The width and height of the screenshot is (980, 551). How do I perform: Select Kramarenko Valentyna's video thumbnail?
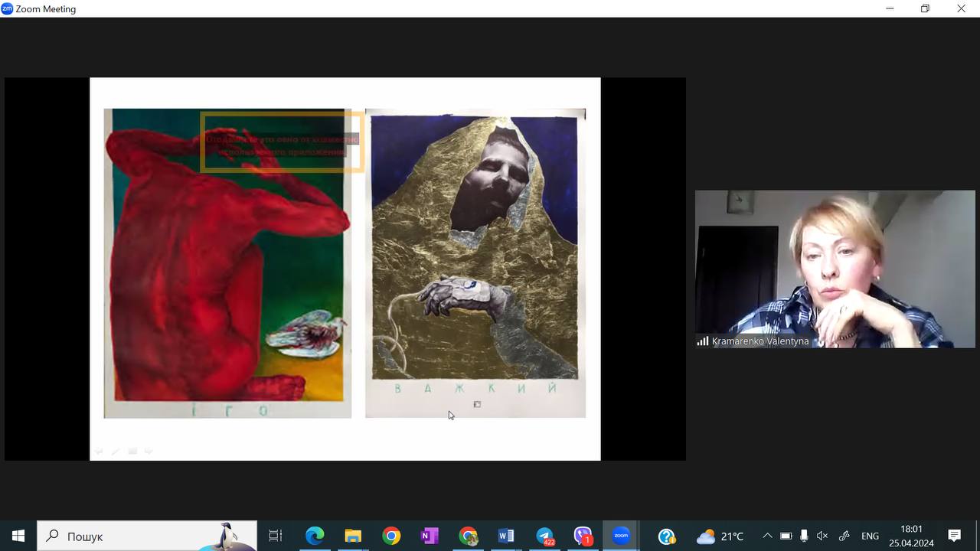click(835, 269)
